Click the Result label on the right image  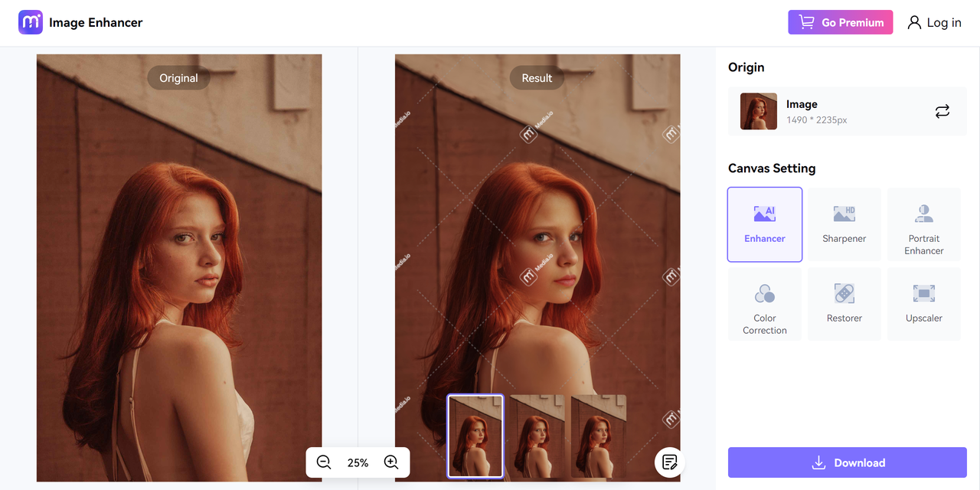(537, 78)
